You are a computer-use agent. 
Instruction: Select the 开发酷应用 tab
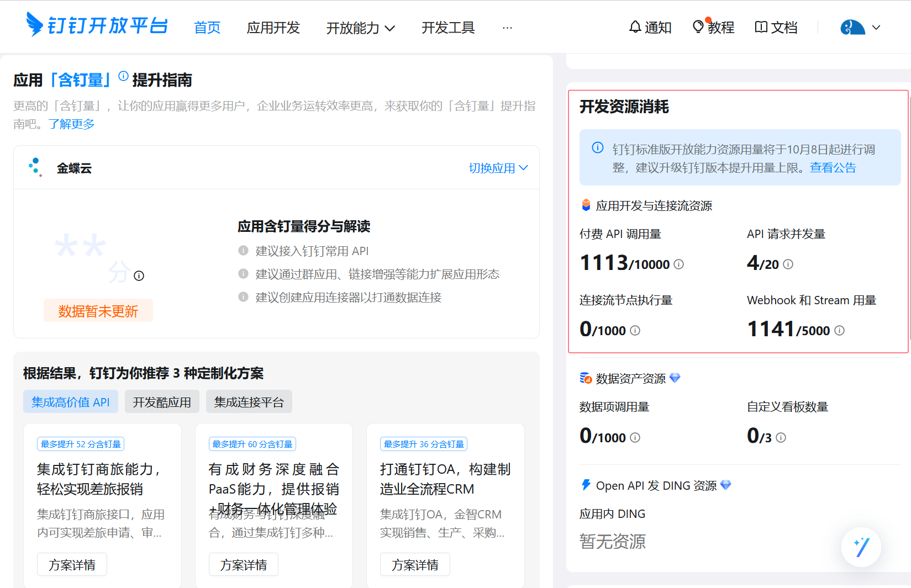pyautogui.click(x=162, y=402)
